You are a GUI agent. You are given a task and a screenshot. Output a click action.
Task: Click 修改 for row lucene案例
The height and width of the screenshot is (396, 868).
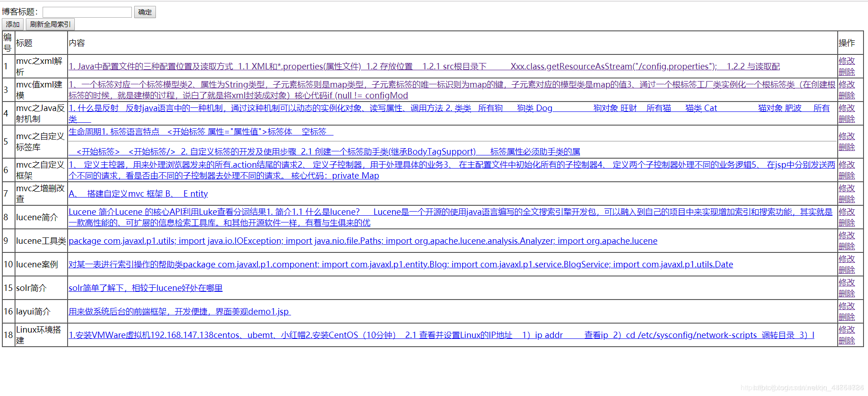[x=847, y=259]
